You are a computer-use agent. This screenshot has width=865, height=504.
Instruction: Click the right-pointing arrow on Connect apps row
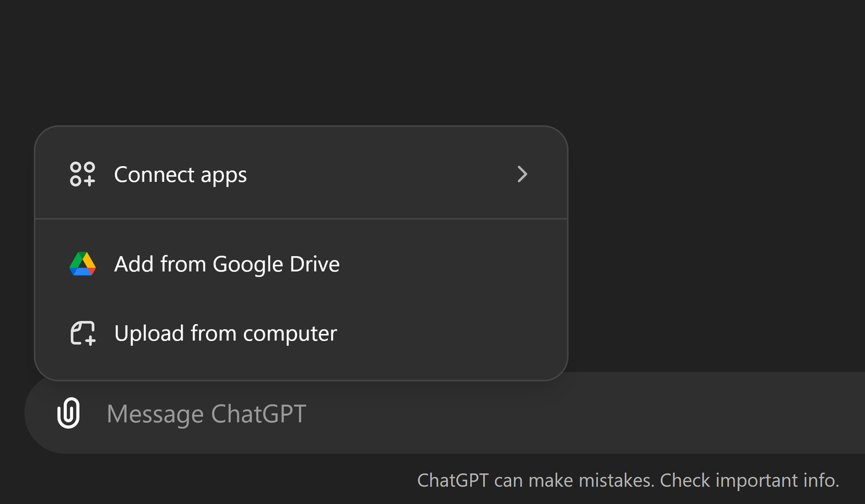point(522,174)
